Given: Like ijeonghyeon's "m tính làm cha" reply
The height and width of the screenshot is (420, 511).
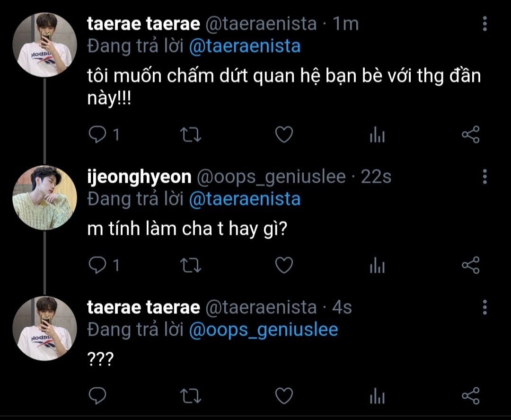Looking at the screenshot, I should 284,265.
